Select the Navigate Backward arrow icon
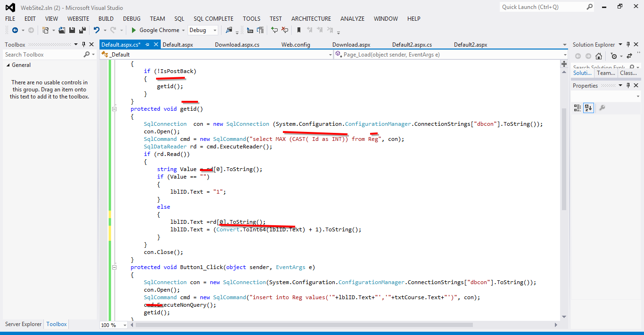Viewport: 644px width, 335px height. [16, 30]
